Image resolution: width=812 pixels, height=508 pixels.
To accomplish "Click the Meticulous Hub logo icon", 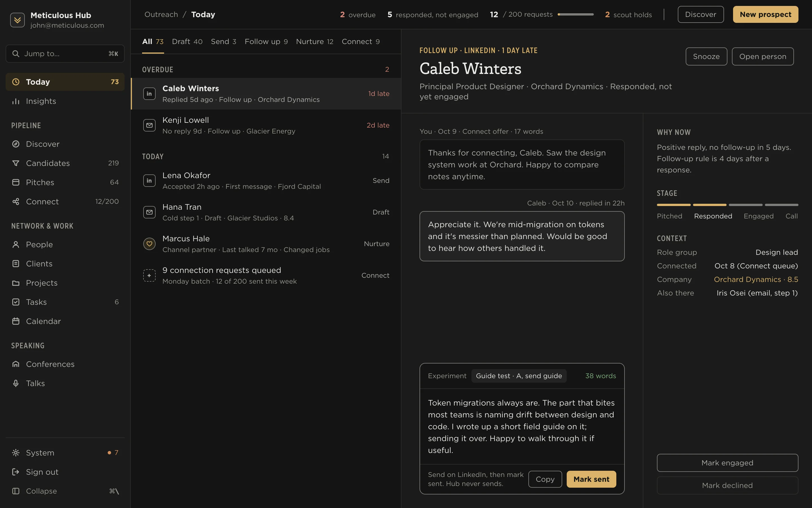I will [17, 20].
